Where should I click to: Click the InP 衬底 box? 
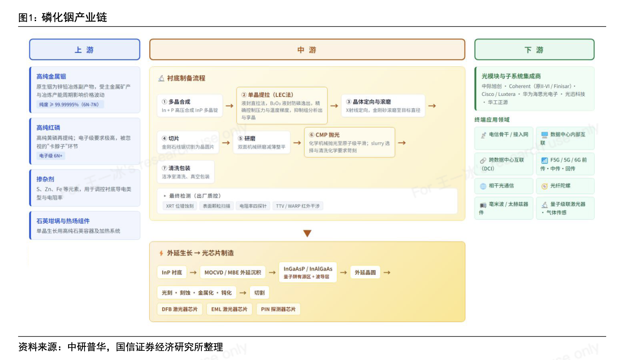[172, 273]
